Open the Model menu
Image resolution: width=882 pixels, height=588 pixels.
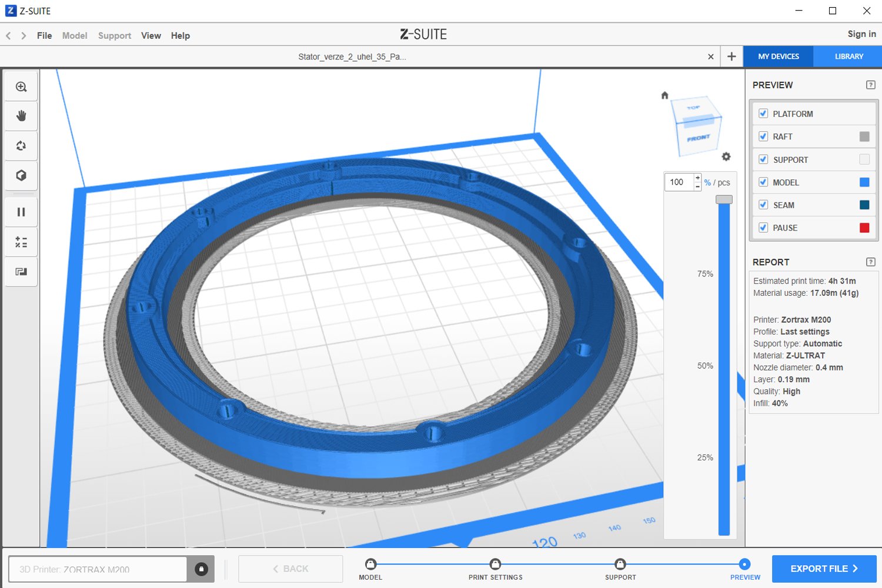(75, 36)
